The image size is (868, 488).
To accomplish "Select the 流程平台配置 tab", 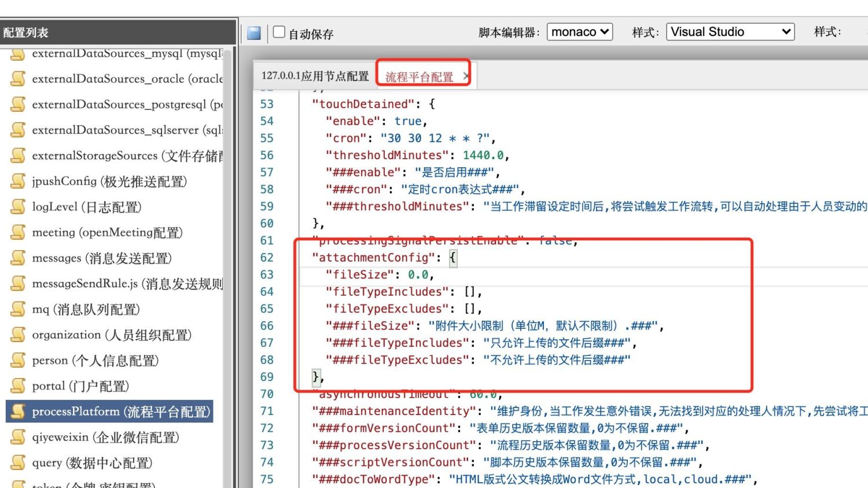I will (x=420, y=76).
